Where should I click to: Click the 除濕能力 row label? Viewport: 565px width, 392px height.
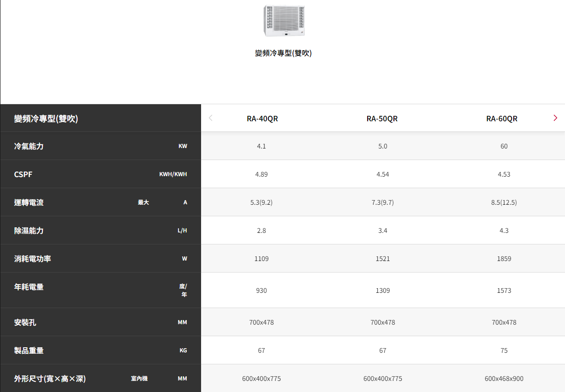[x=29, y=231]
